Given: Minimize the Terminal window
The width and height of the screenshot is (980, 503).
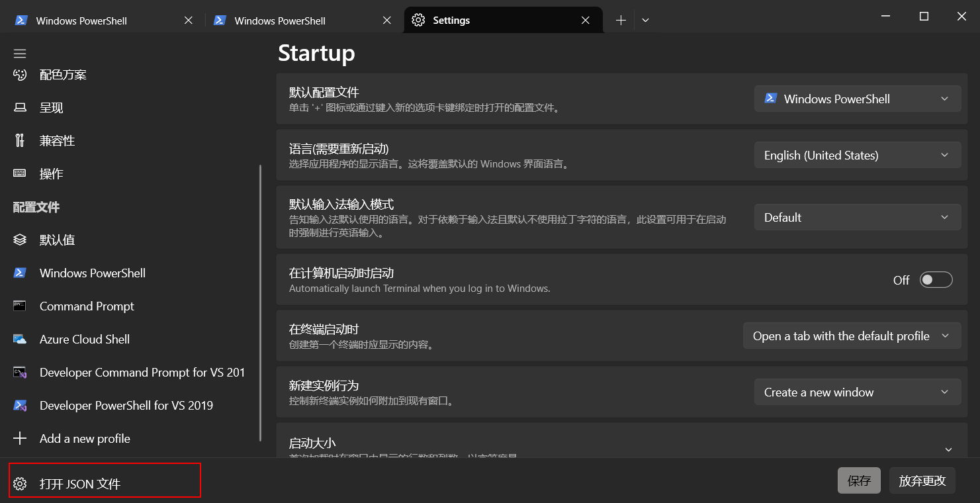Looking at the screenshot, I should [x=887, y=17].
